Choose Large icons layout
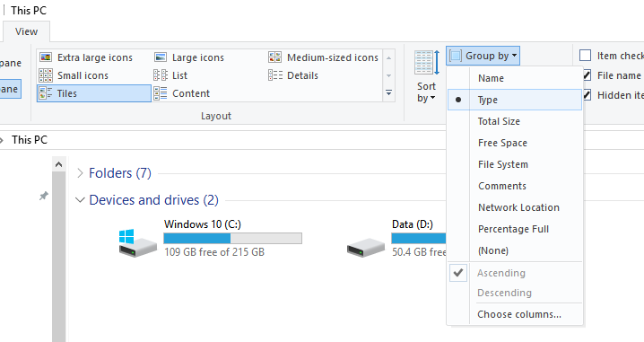This screenshot has width=644, height=342. point(189,57)
